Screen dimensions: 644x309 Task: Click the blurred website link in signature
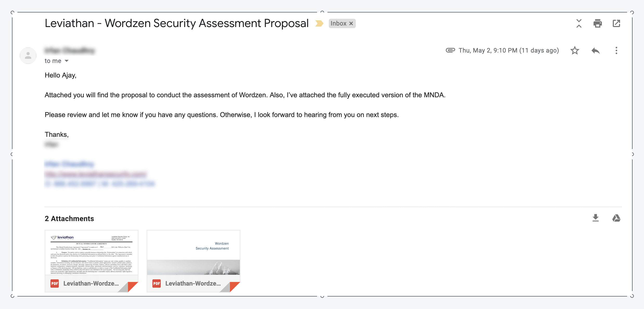95,174
